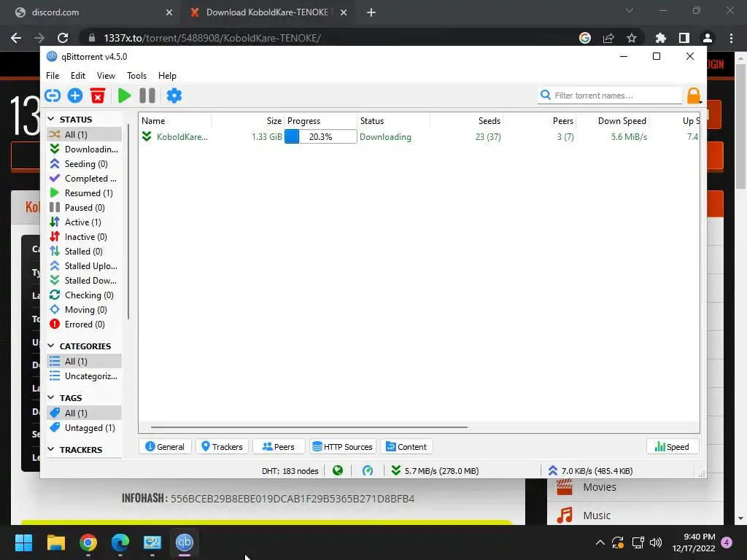
Task: Switch to the Peers tab
Action: click(279, 447)
